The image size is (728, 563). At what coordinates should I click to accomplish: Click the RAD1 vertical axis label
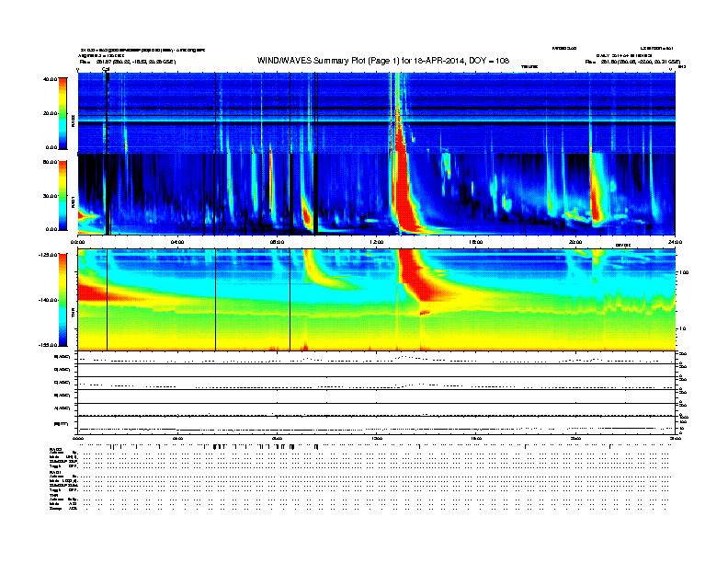pos(73,201)
